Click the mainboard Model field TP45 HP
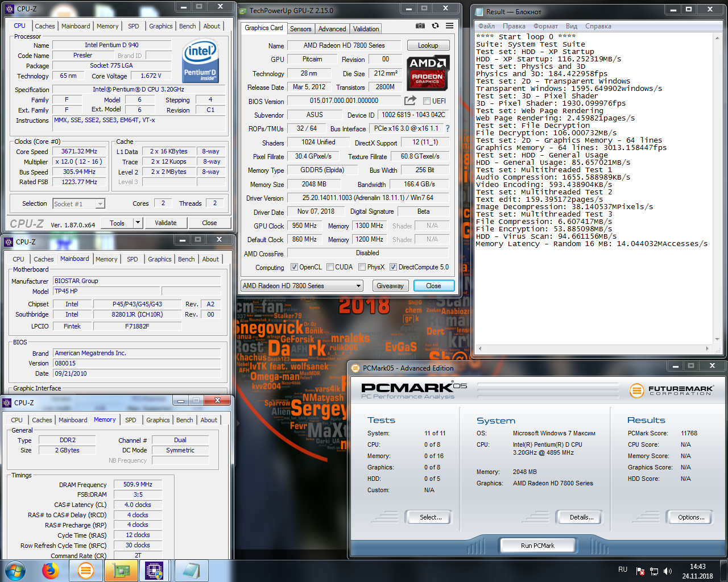The image size is (728, 582). [106, 291]
